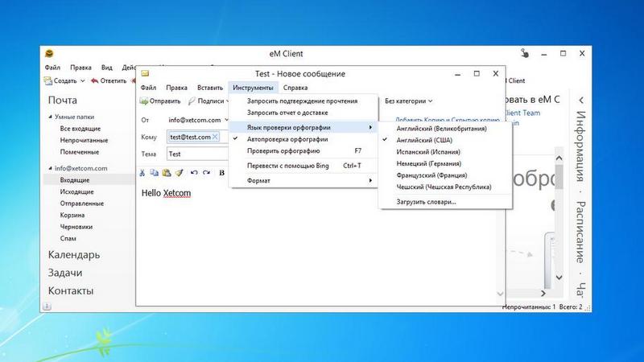The image size is (644, 362).
Task: Click the Cut scissors icon in compose toolbar
Action: click(142, 173)
